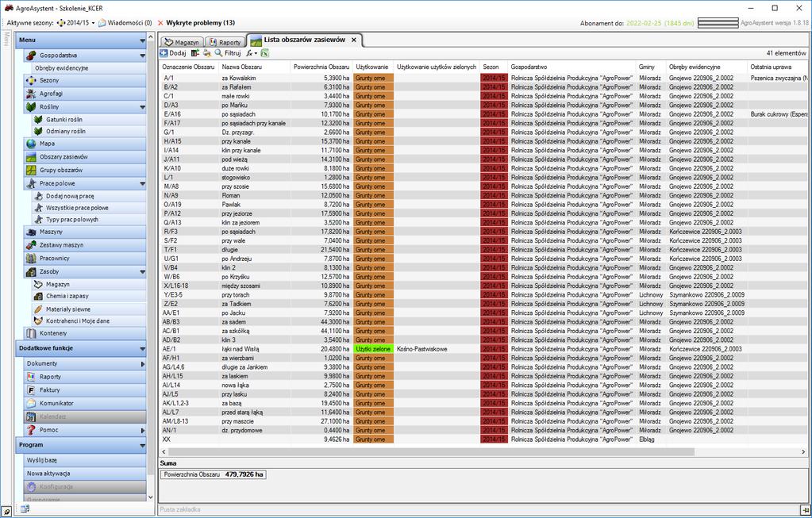Image resolution: width=812 pixels, height=518 pixels.
Task: Select the row named łąki nad Wisłą
Action: pos(484,349)
